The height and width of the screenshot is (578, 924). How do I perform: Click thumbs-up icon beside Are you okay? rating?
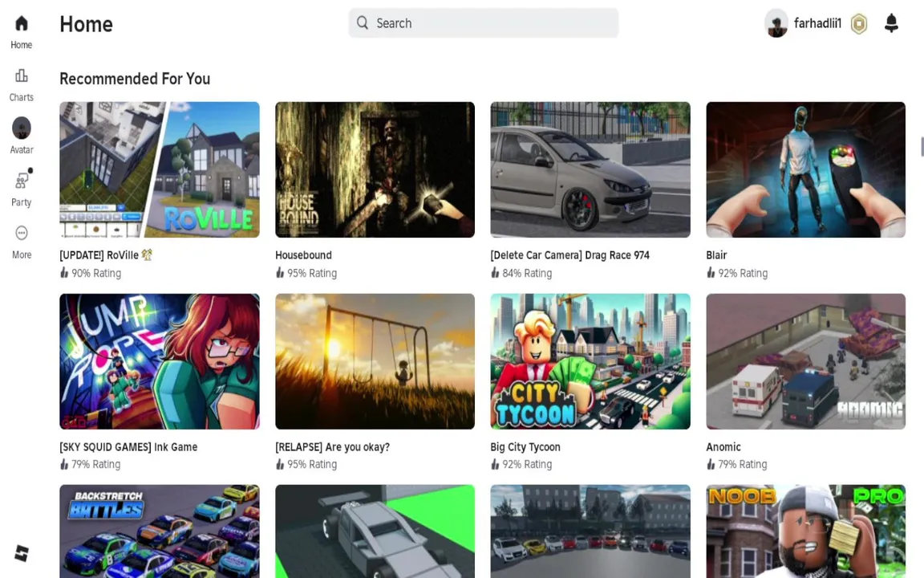(x=280, y=464)
